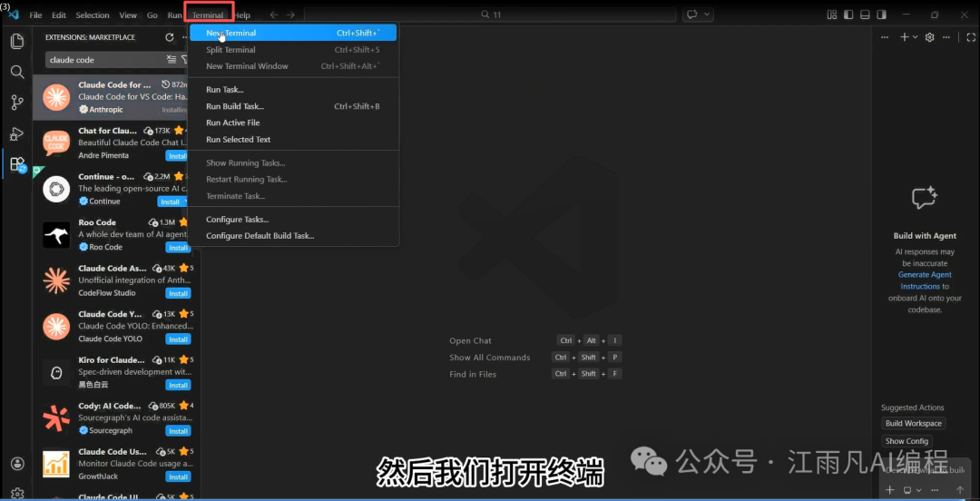
Task: Send the chat message arrow
Action: point(960,490)
